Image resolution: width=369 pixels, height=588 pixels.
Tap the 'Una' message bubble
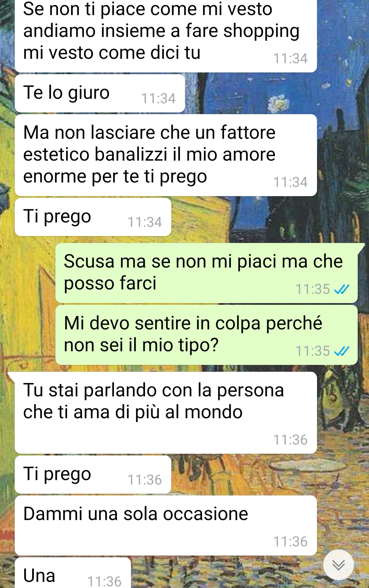pos(73,573)
